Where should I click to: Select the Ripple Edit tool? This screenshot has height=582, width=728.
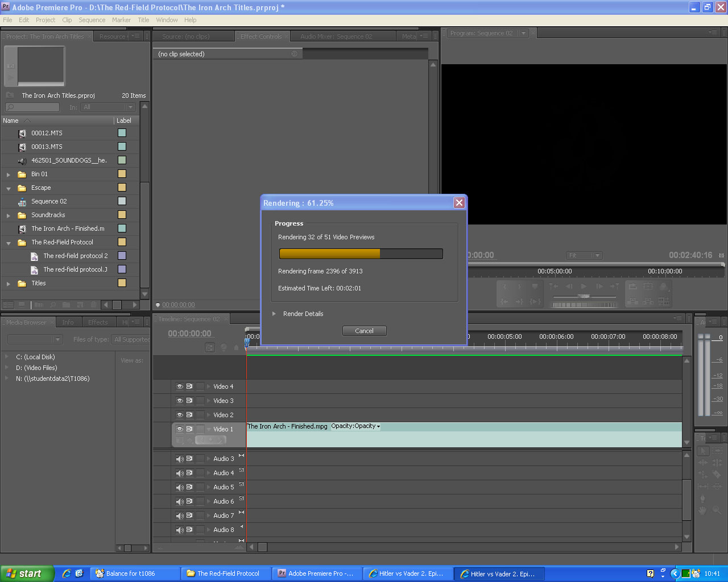tap(703, 463)
